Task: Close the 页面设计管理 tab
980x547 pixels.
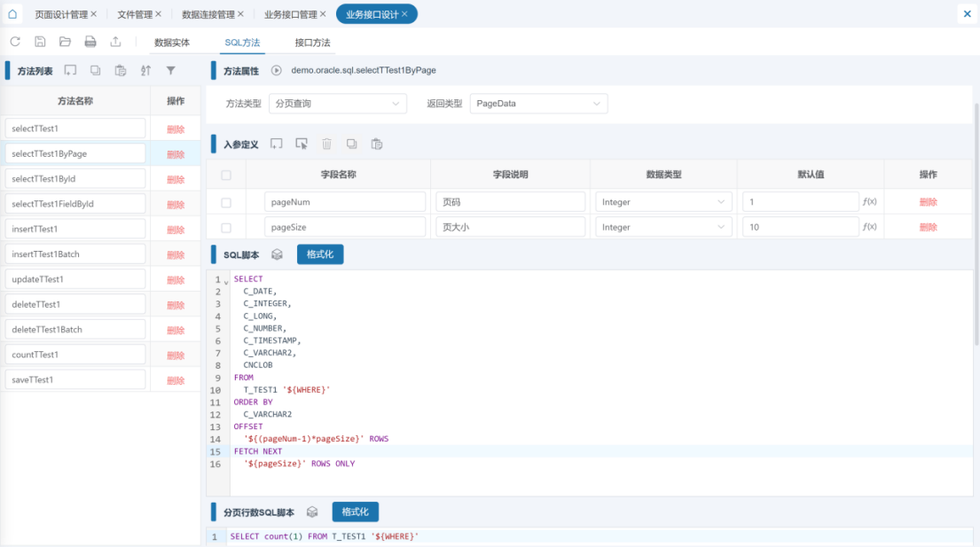Action: tap(94, 13)
